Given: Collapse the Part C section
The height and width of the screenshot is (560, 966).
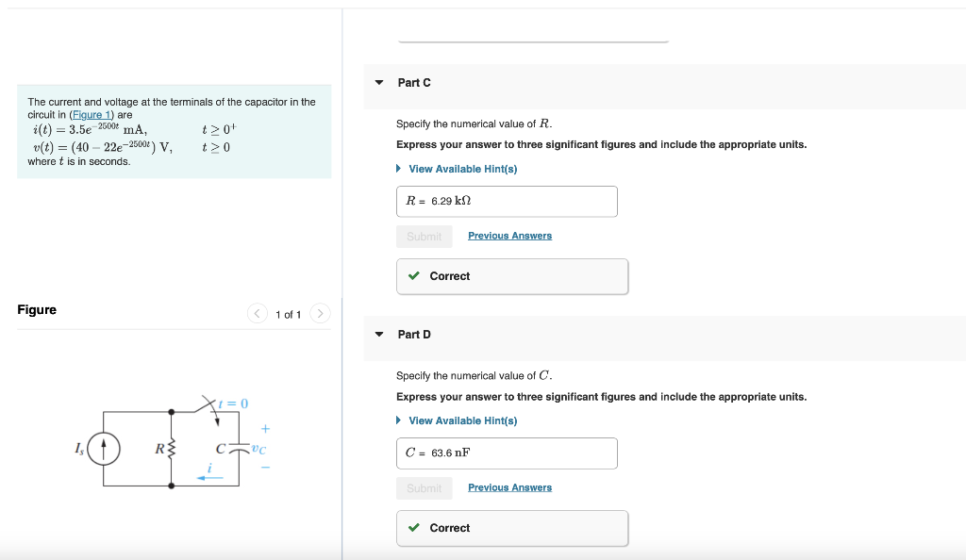Looking at the screenshot, I should [377, 83].
